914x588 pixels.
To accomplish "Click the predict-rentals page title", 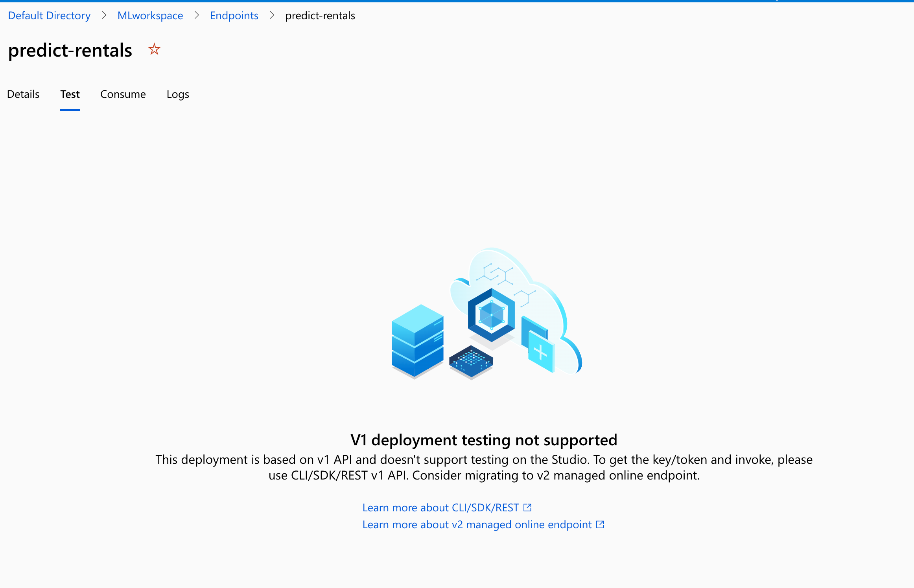I will 70,50.
